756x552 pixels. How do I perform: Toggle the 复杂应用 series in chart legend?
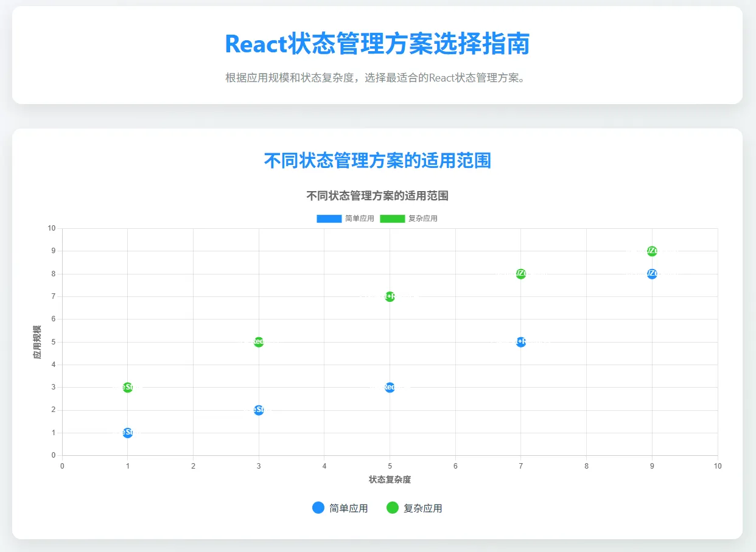point(408,218)
